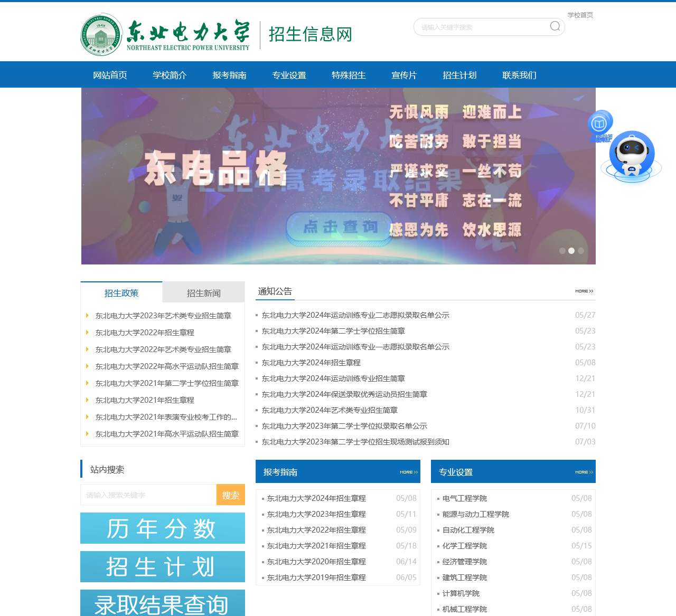This screenshot has width=676, height=616.
Task: Open 东北电力大学2022年艺术类专业招生简章 policy
Action: pos(163,349)
